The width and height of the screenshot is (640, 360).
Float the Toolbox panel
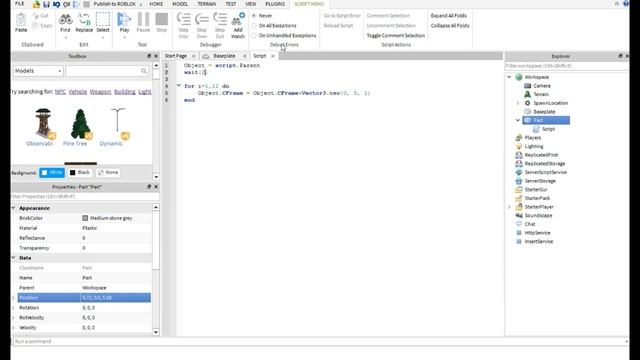(149, 56)
